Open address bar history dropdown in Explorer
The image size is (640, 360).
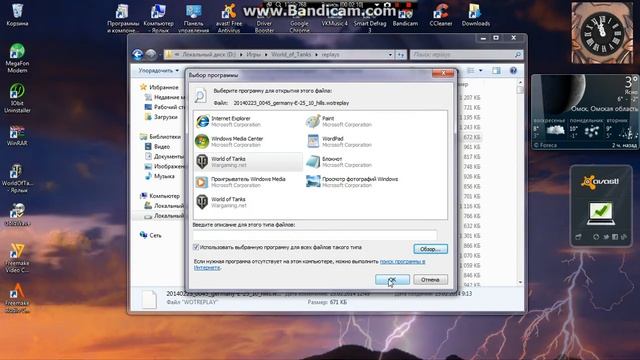tap(390, 54)
